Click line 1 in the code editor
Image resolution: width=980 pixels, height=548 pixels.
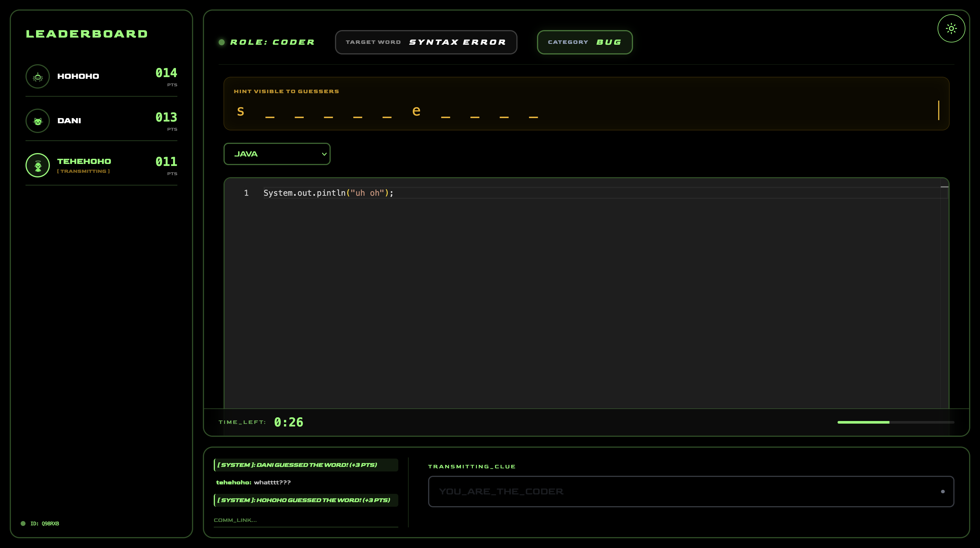pos(328,193)
